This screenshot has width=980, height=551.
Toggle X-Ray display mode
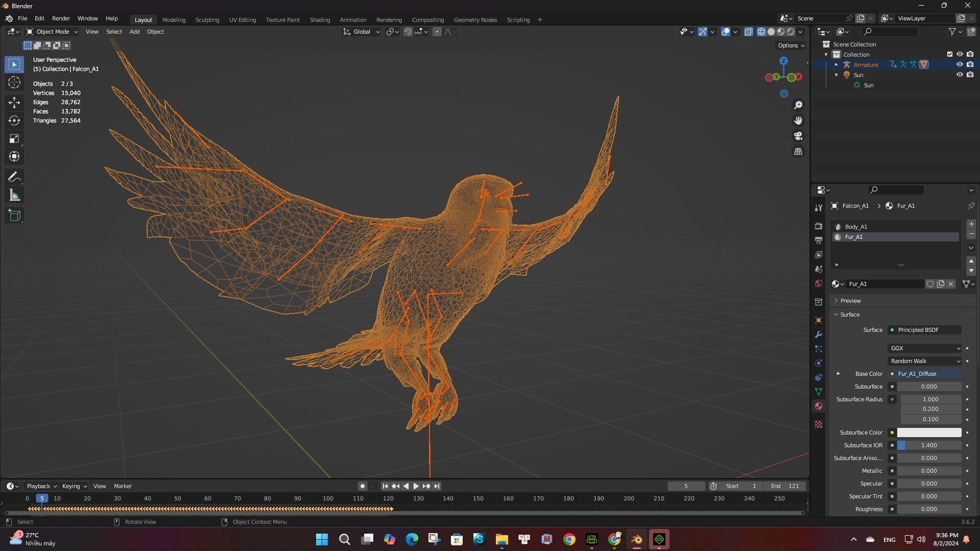click(748, 32)
